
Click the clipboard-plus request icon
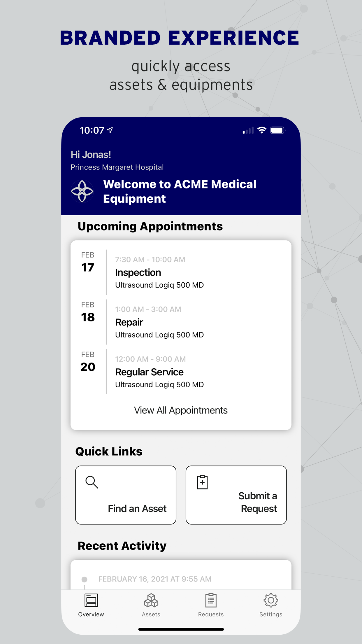202,482
